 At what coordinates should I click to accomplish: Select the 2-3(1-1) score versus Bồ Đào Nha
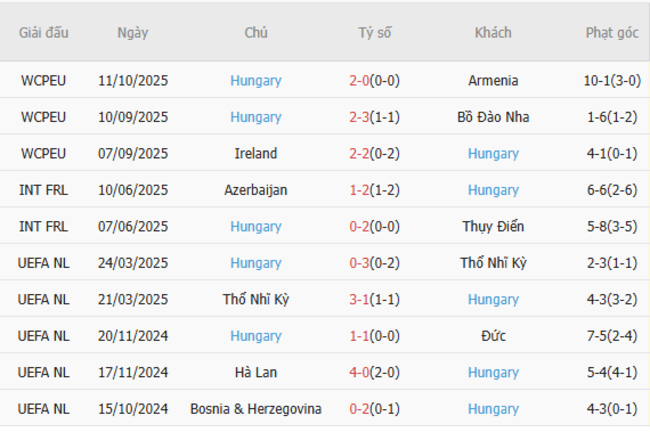click(375, 117)
